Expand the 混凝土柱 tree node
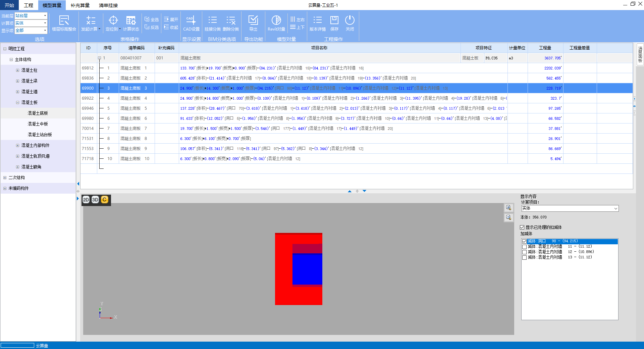Viewport: 644px width, 349px height. [17, 70]
